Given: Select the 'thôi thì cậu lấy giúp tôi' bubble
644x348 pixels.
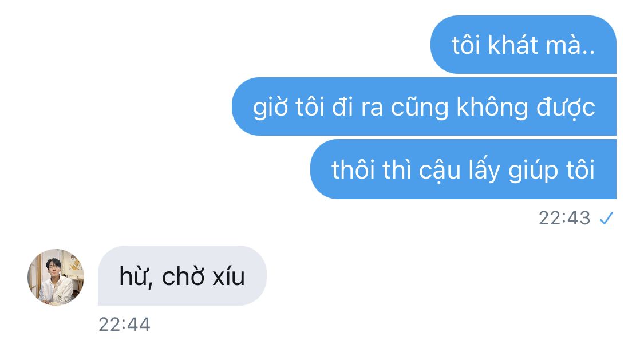Looking at the screenshot, I should click(463, 169).
